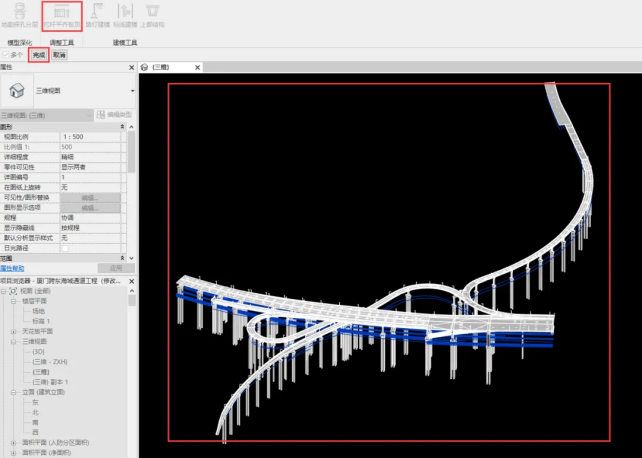Close the 项目浏览器 project browser panel

[x=131, y=282]
